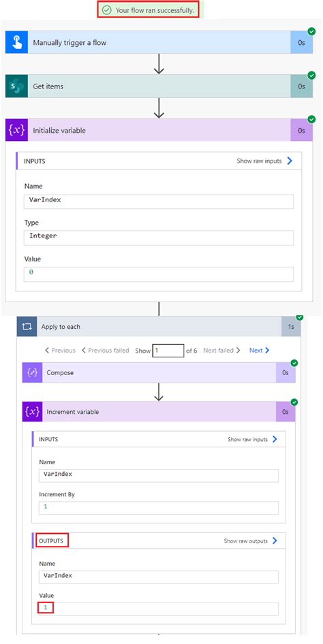Viewport: 323px width, 644px height.
Task: Open the Compose action step
Action: [x=159, y=373]
